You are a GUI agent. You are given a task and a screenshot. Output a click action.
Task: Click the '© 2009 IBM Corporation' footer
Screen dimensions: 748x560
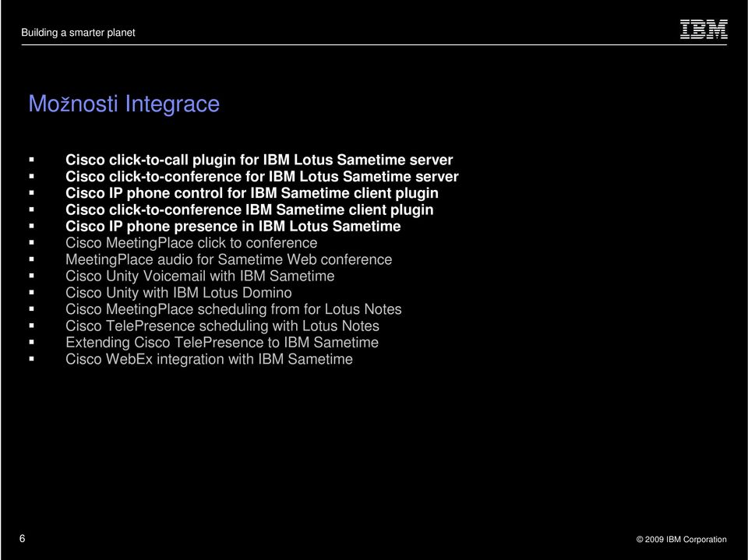(681, 539)
